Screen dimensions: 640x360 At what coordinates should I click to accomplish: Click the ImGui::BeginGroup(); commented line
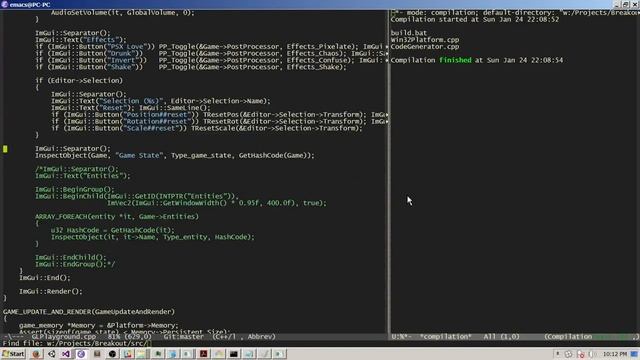coord(75,189)
